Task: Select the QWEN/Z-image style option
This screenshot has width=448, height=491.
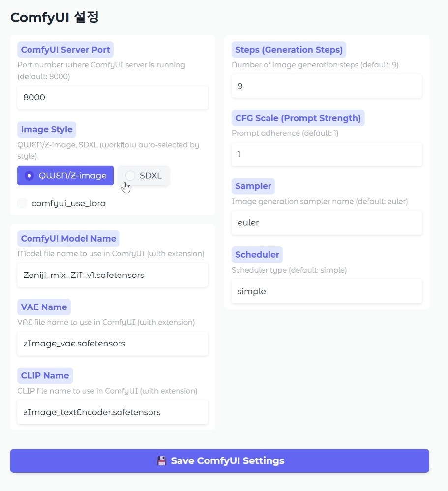Action: click(65, 176)
